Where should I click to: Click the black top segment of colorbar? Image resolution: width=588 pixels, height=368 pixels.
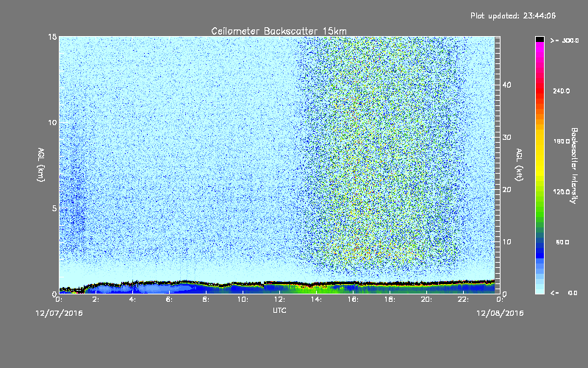(539, 39)
